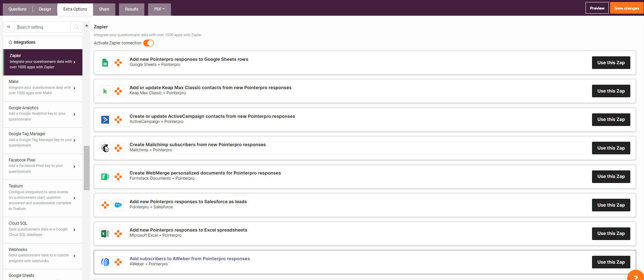This screenshot has height=280, width=644.
Task: Select Google Sheets in the sidebar
Action: click(22, 276)
